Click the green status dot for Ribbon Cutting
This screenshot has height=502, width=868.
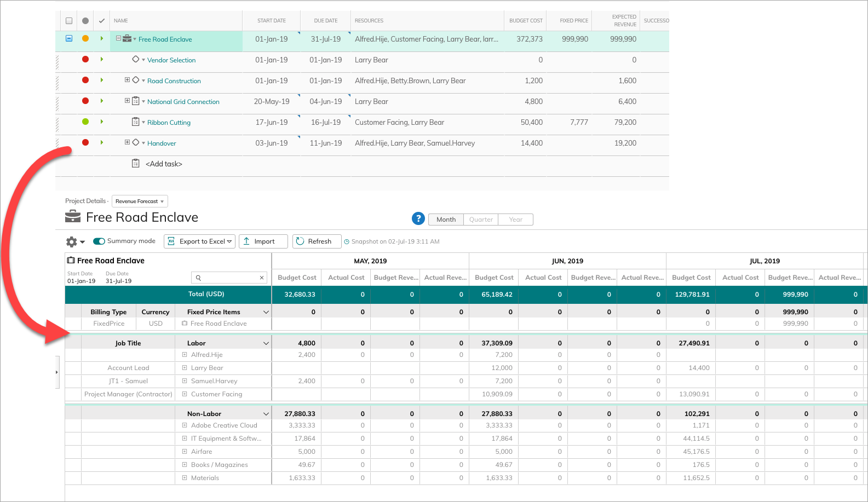click(x=85, y=122)
